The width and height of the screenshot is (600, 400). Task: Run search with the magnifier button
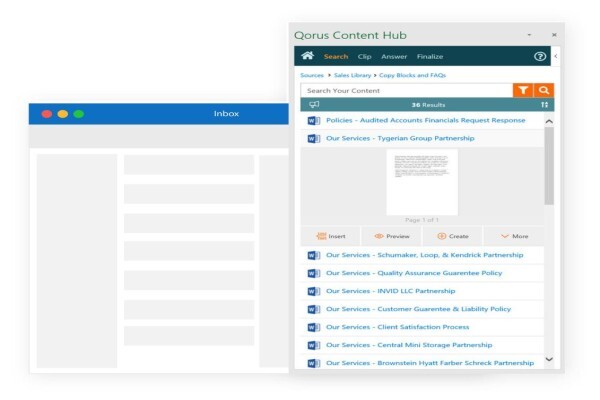(544, 90)
